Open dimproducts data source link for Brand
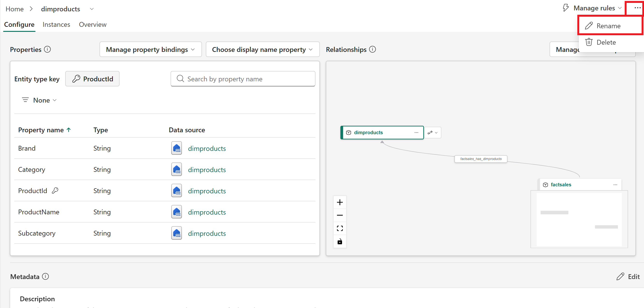 [207, 148]
